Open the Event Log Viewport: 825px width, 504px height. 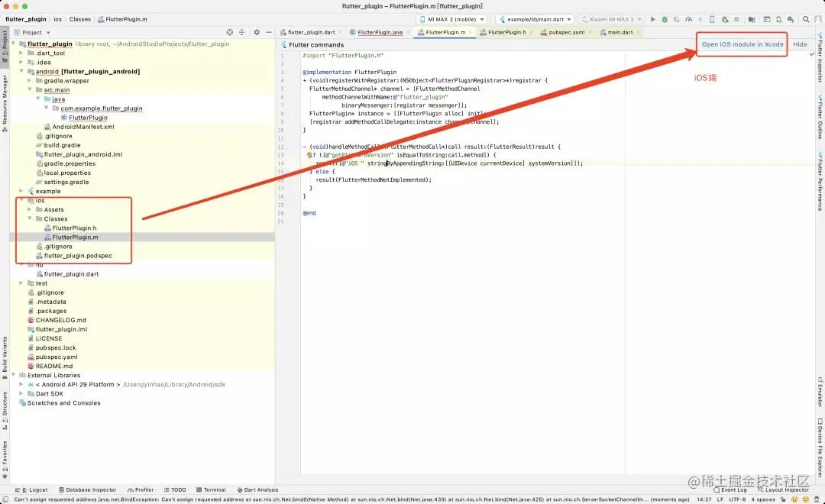[730, 489]
